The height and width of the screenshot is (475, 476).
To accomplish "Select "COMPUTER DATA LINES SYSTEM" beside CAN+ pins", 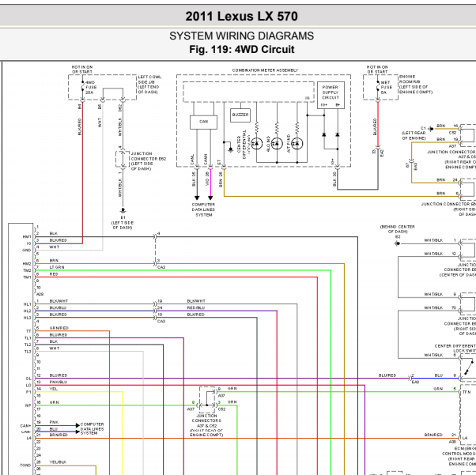I will point(92,428).
